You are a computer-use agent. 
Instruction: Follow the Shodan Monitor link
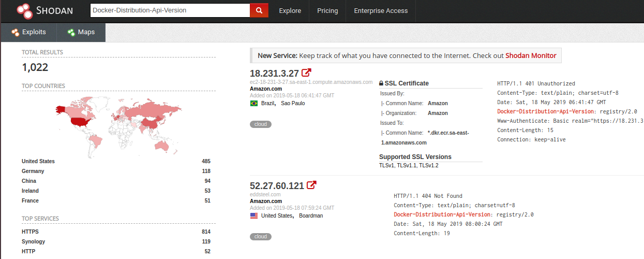pyautogui.click(x=531, y=56)
